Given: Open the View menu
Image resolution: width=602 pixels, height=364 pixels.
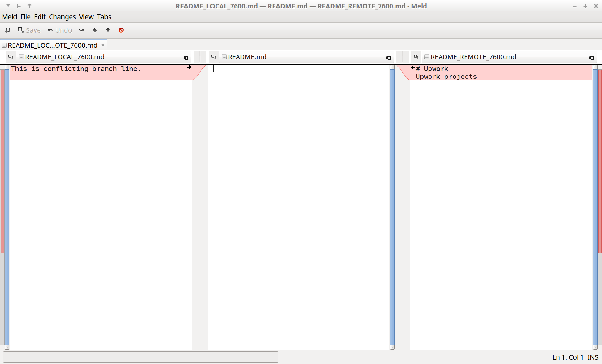Looking at the screenshot, I should click(86, 17).
